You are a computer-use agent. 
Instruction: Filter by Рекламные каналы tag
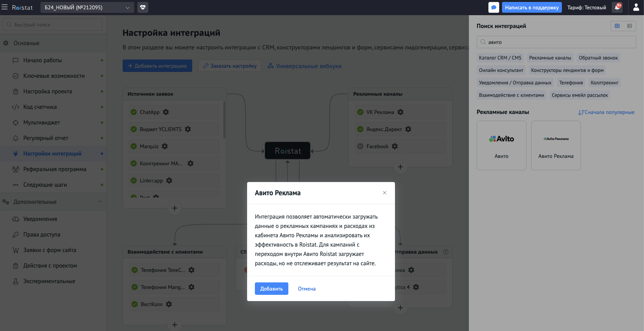[x=550, y=58]
